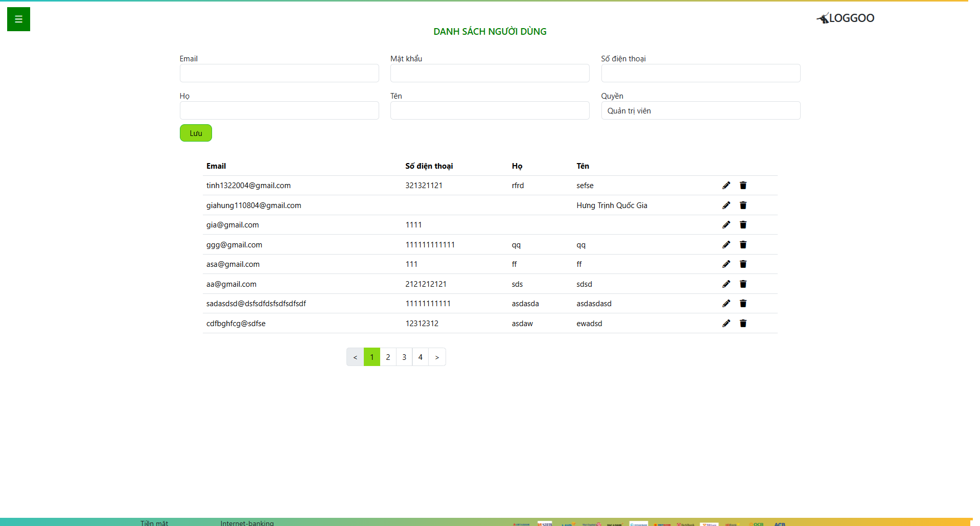The height and width of the screenshot is (526, 980).
Task: Delete the cdfbghfcg@sdfse user row
Action: click(x=743, y=324)
